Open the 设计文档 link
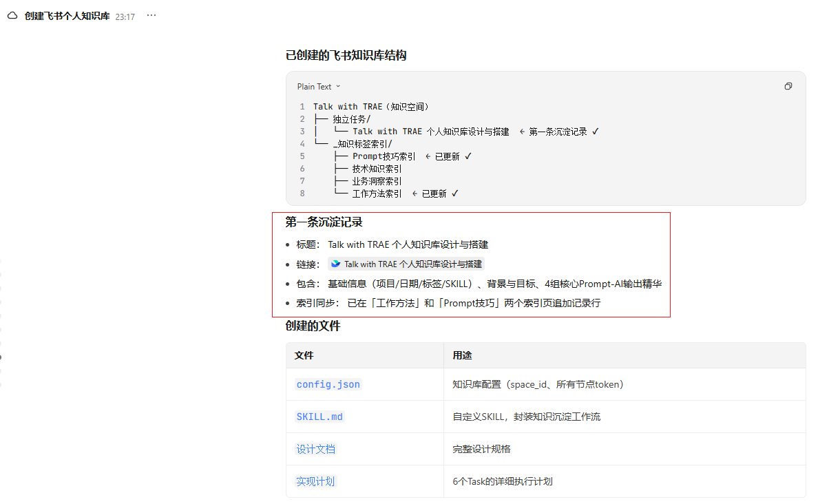 click(x=315, y=449)
